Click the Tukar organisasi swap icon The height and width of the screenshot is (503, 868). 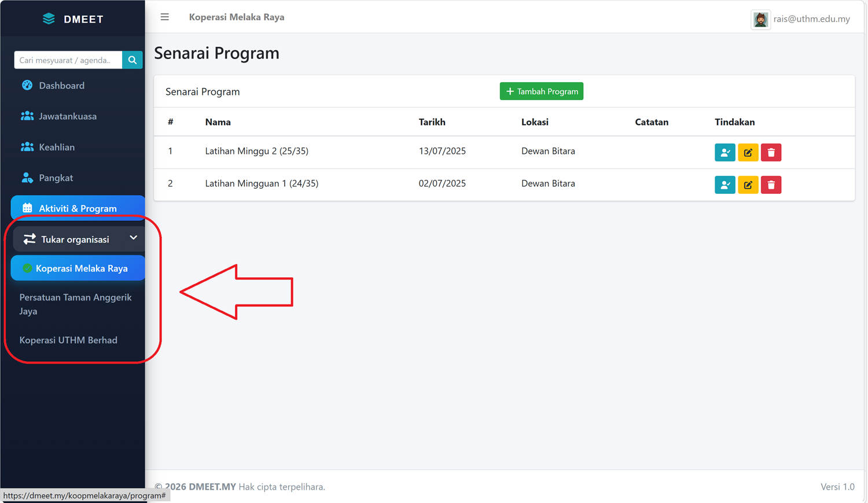tap(30, 239)
